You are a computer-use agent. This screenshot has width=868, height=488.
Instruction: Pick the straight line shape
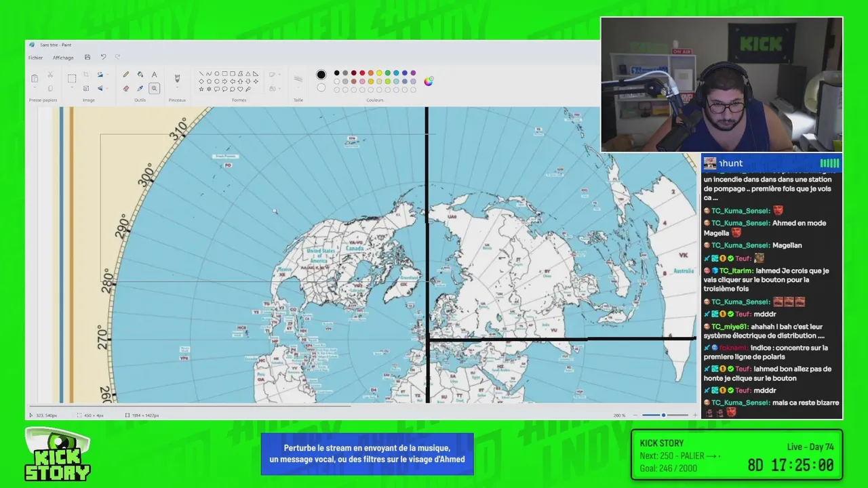tap(201, 73)
